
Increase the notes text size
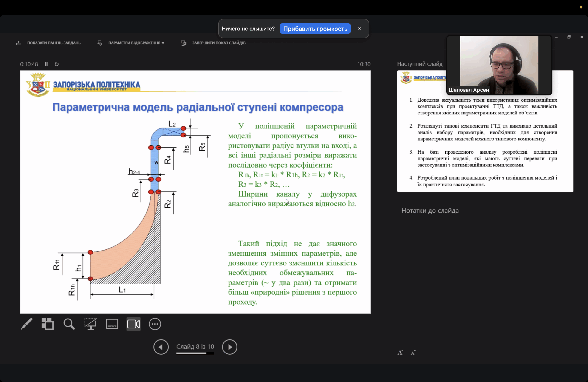[400, 353]
